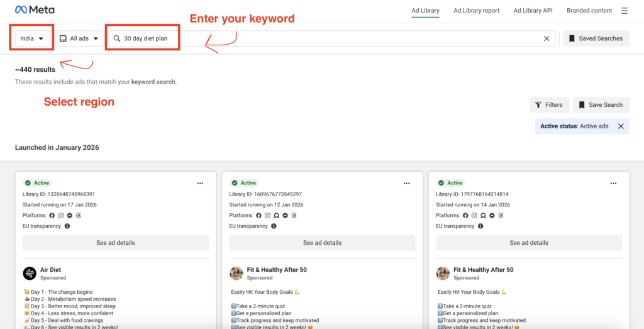
Task: Click the Save Search button
Action: (x=601, y=105)
